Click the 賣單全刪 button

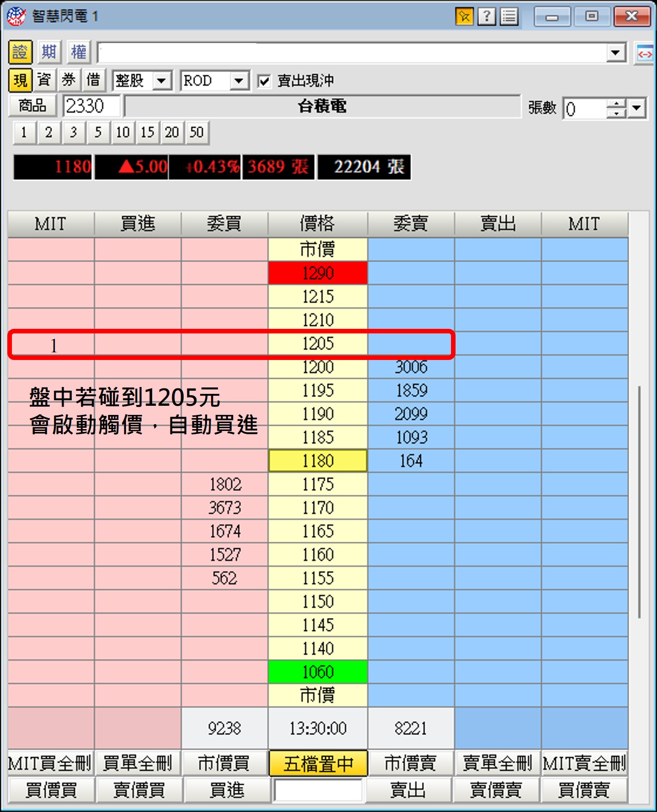click(x=498, y=763)
